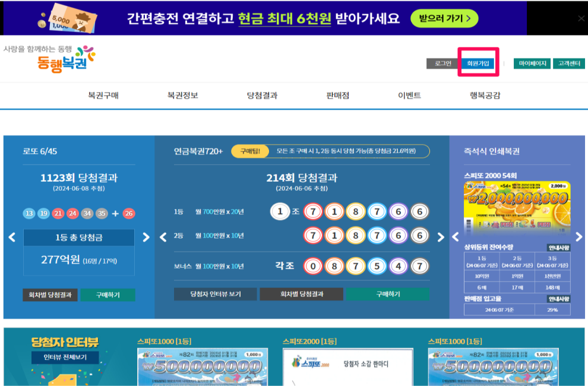Click the red bonus number ball 26
588x386 pixels.
point(128,213)
